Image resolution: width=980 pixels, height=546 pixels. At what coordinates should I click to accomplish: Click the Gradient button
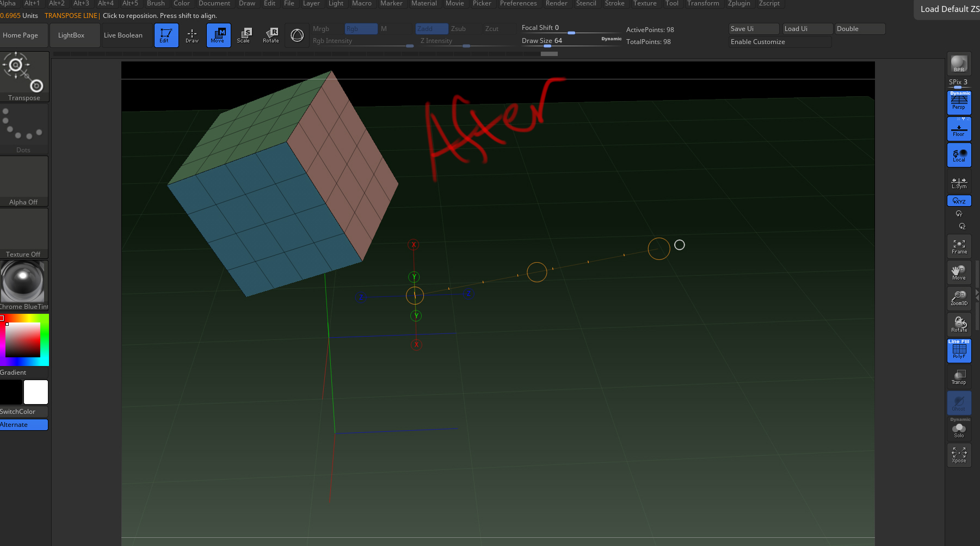[24, 373]
